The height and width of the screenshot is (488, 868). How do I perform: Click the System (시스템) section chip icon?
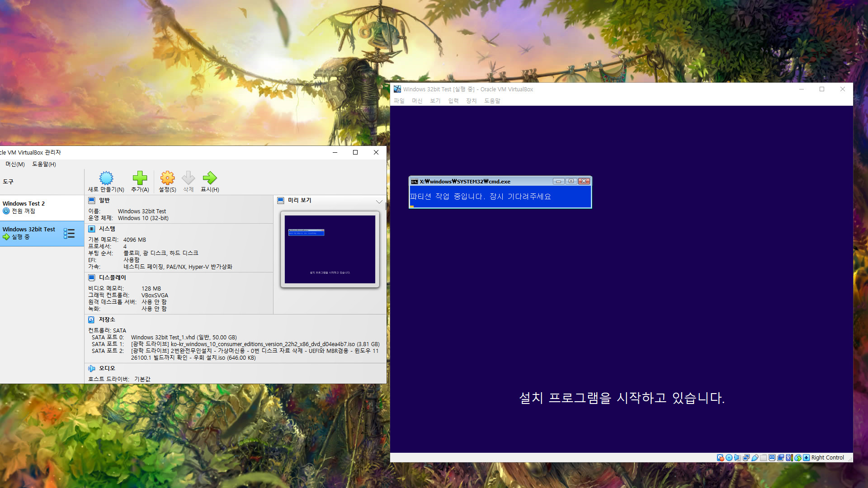click(x=92, y=229)
